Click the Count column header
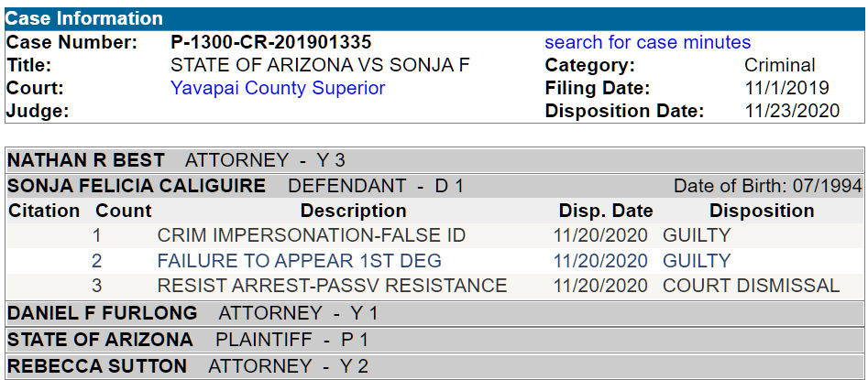Viewport: 868px width, 380px height. [x=123, y=211]
